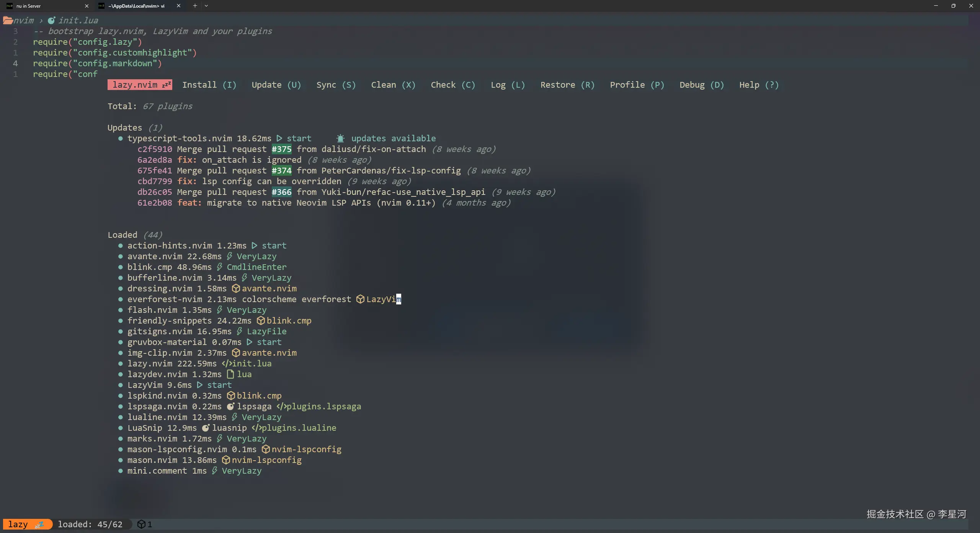Trigger the Update (U) action
Screen dimensions: 980x533
pyautogui.click(x=276, y=85)
